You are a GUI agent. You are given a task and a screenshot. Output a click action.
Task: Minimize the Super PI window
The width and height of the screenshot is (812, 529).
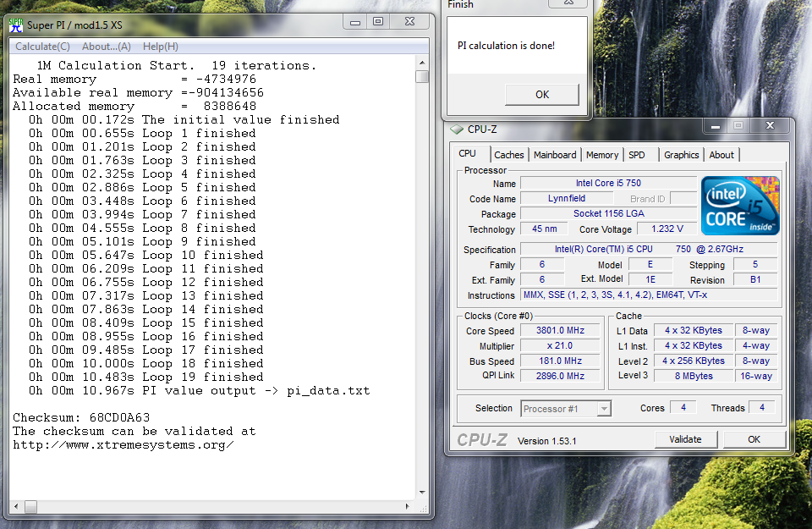pyautogui.click(x=355, y=22)
